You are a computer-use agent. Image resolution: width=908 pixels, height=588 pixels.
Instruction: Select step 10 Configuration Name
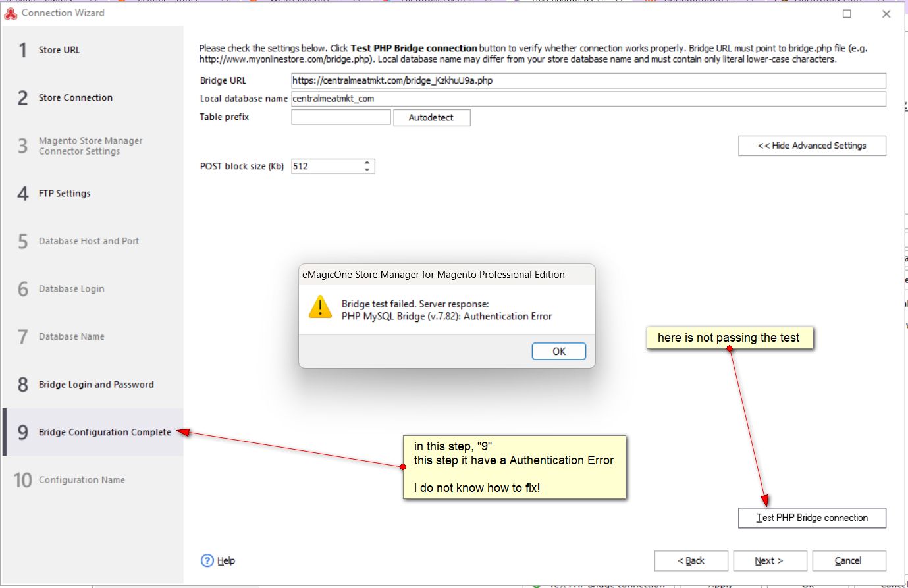click(x=93, y=480)
